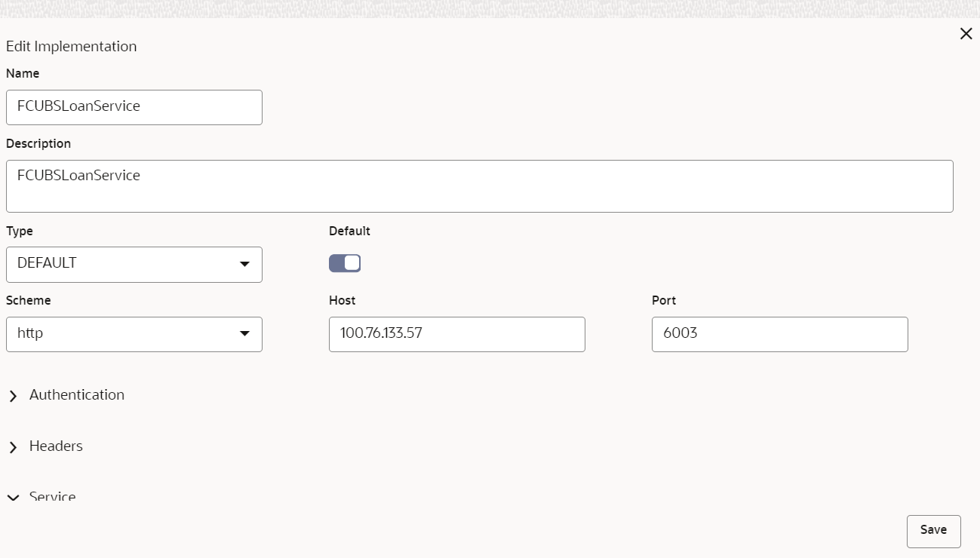The image size is (980, 558).
Task: Click the chevron icon beside Headers
Action: tap(13, 447)
